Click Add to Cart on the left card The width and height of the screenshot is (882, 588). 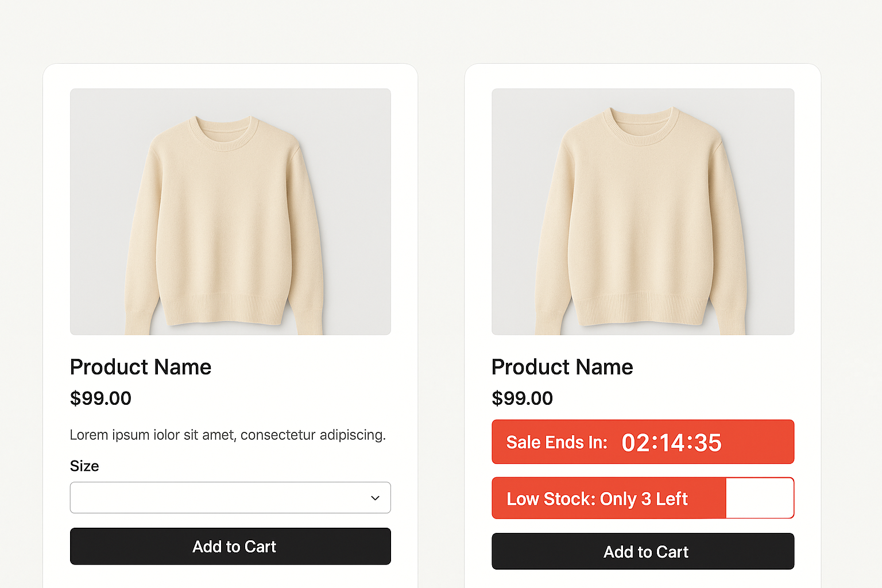tap(230, 547)
